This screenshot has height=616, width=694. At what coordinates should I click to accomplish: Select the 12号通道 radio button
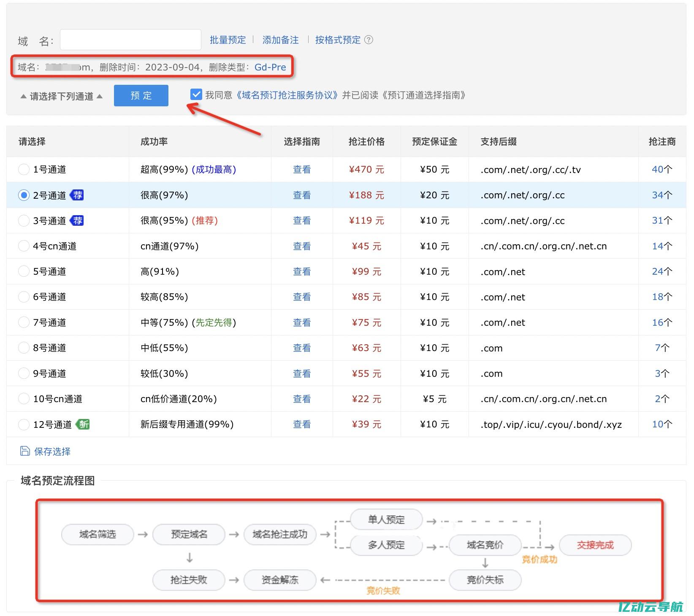click(24, 424)
